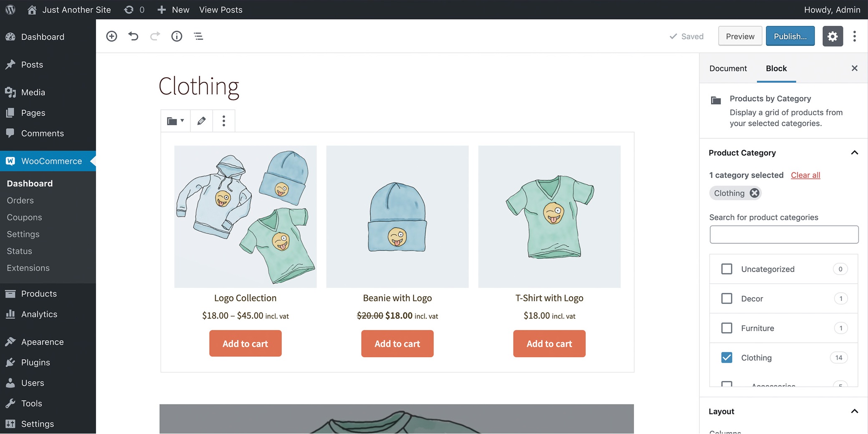Check the Uncategorized category checkbox
Viewport: 868px width, 434px height.
tap(726, 269)
